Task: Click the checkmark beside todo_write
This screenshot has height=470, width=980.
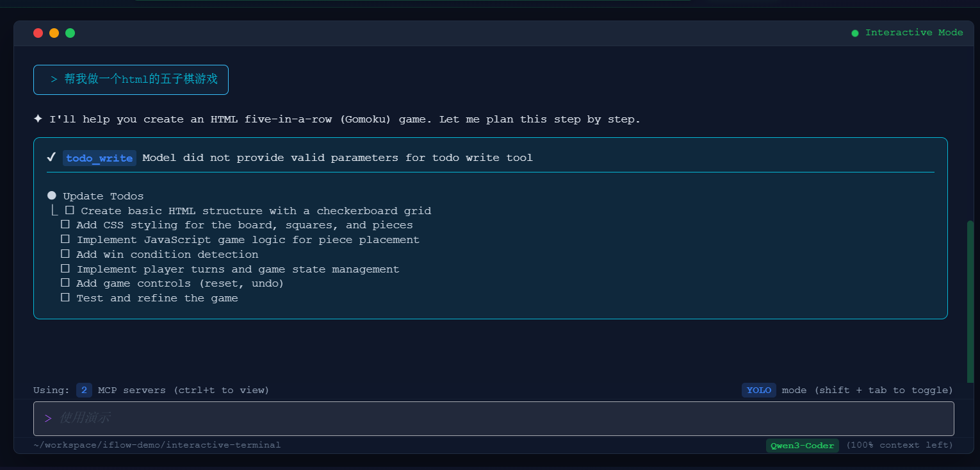Action: click(51, 158)
